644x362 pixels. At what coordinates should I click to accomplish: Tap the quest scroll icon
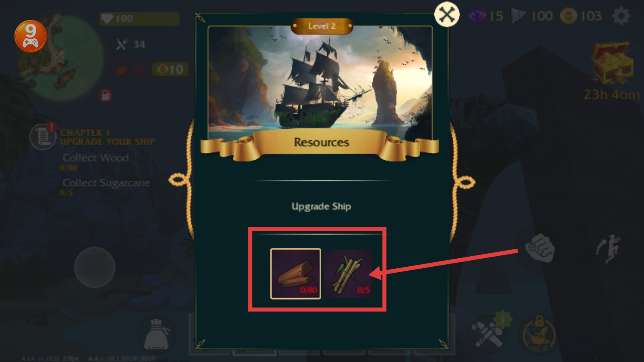tap(42, 137)
